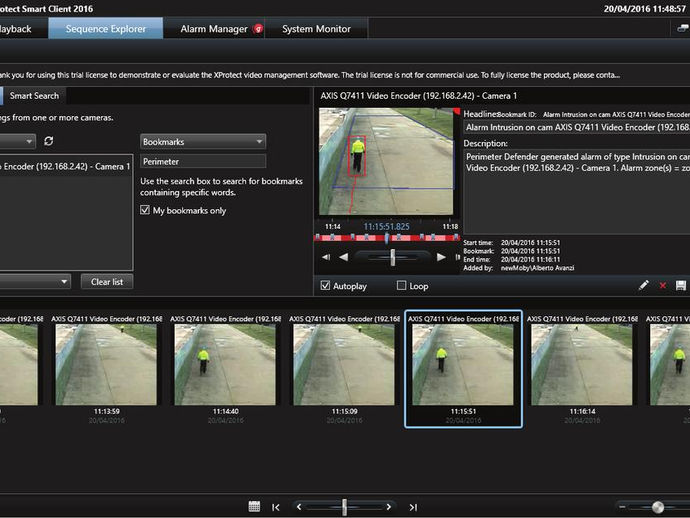Delete bookmark with the red X icon
The width and height of the screenshot is (690, 518).
[663, 286]
